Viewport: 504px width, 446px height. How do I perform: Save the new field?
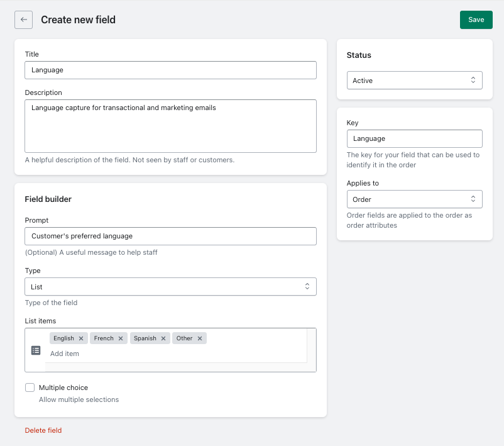[476, 20]
